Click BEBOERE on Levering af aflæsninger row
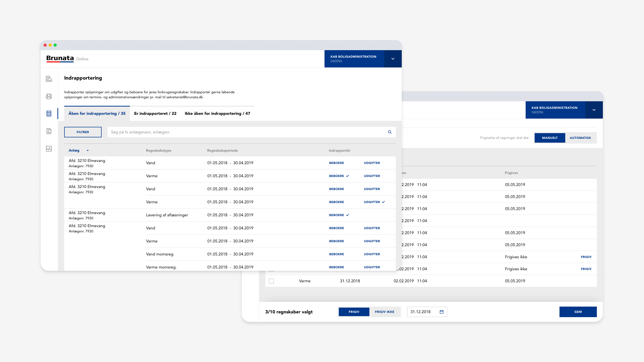Viewport: 644px width, 362px height. click(339, 215)
